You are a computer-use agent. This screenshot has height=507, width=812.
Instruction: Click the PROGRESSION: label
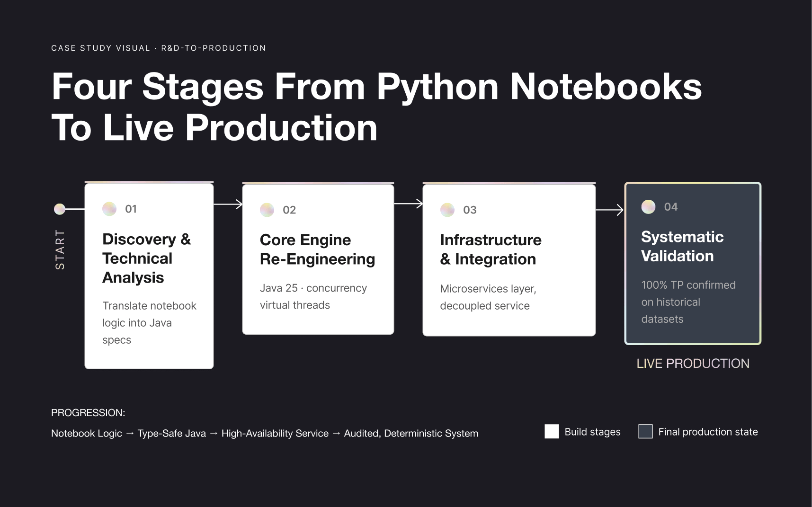click(88, 413)
